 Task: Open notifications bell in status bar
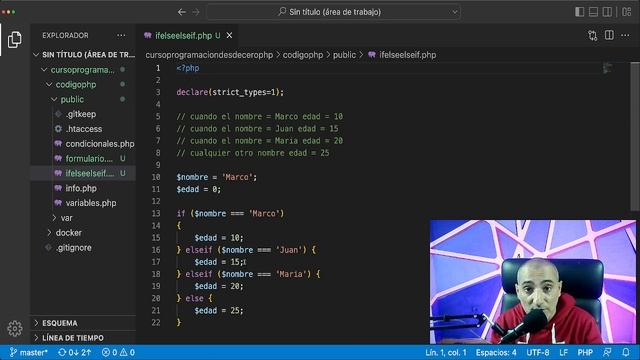point(626,352)
